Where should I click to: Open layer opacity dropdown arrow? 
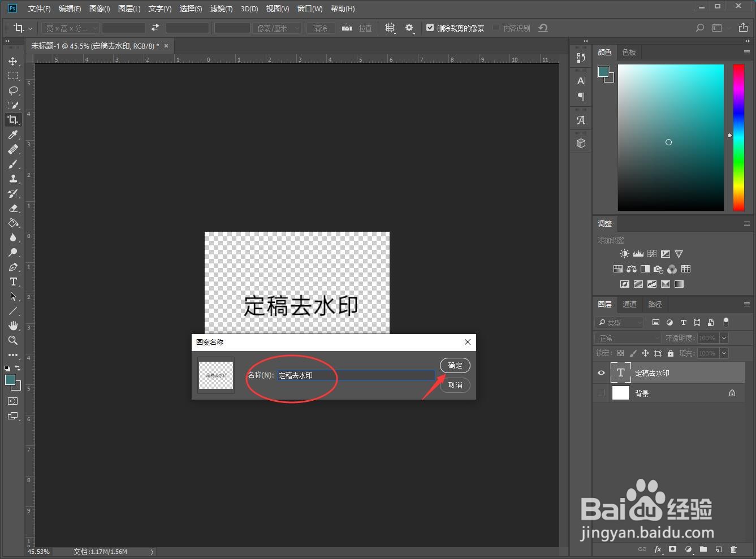click(724, 338)
